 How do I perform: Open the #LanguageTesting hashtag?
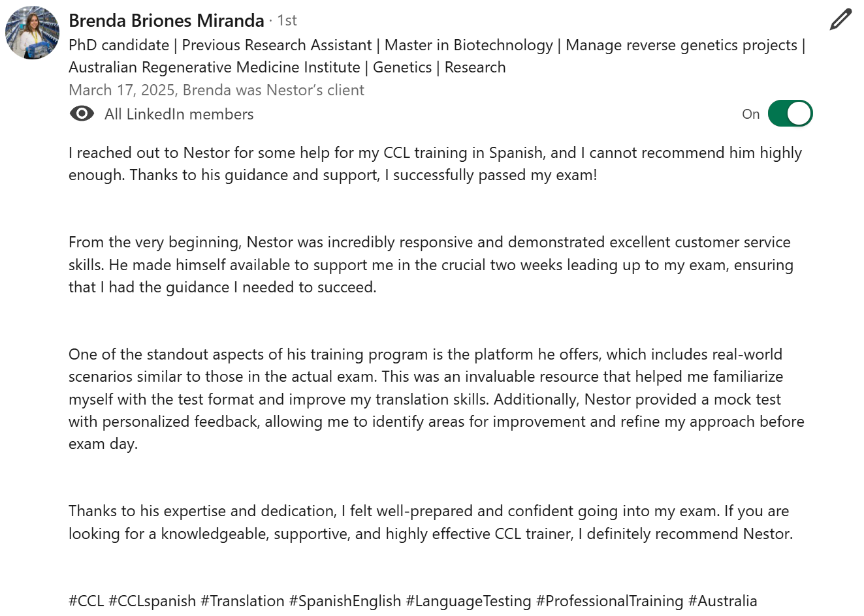[x=468, y=601]
